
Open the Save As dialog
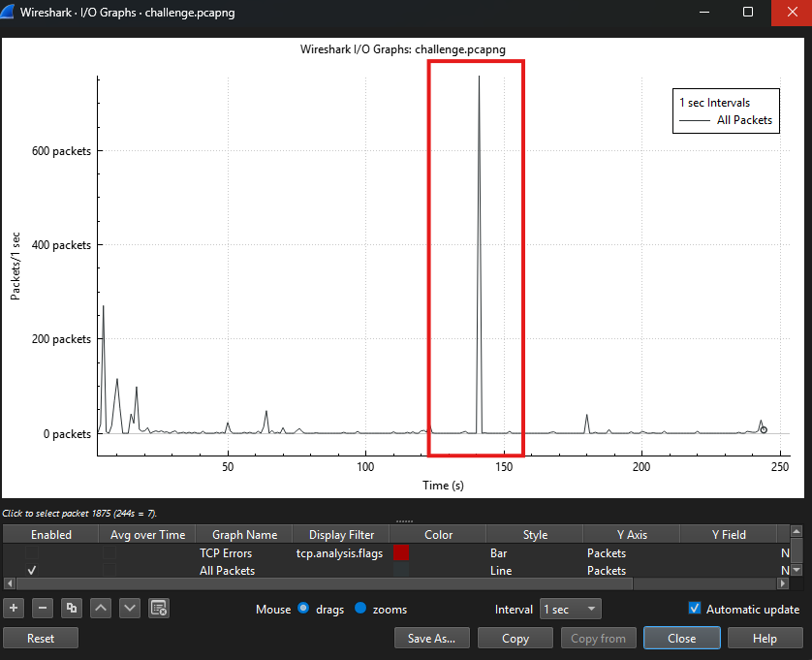[x=432, y=638]
